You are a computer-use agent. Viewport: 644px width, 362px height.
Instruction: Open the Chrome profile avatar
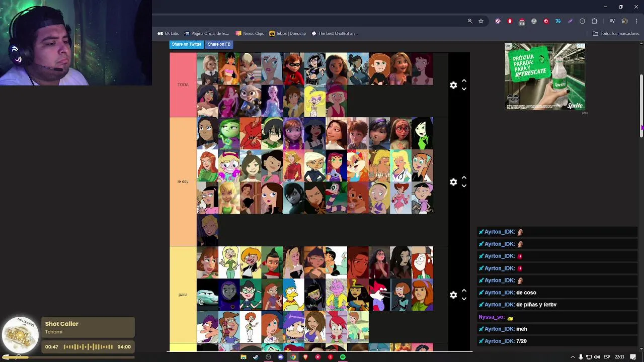pyautogui.click(x=624, y=21)
